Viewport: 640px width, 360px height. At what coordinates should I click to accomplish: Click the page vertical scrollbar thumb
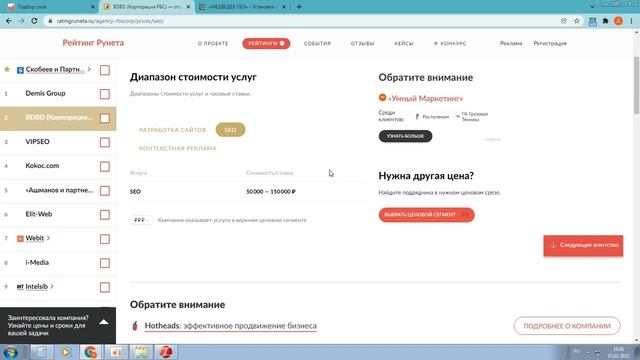tap(636, 86)
